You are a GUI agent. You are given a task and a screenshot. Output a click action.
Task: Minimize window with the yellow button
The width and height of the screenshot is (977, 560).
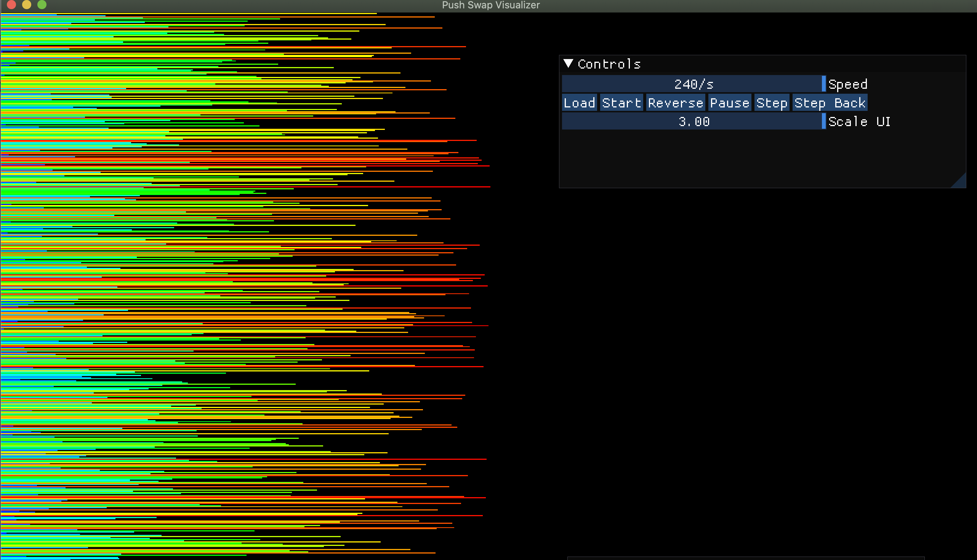[27, 5]
